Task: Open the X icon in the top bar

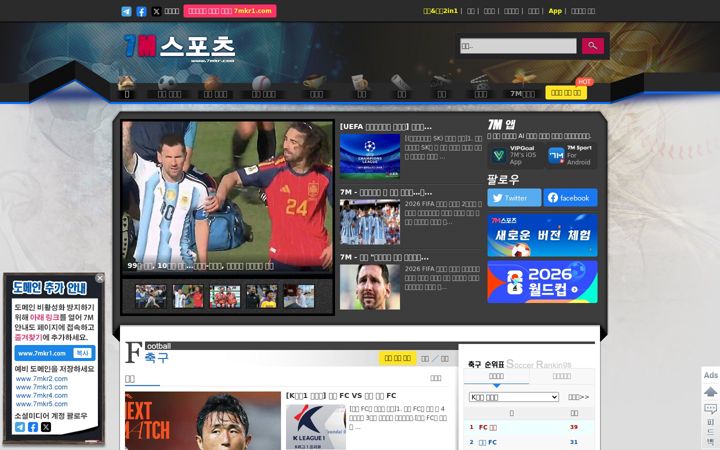Action: coord(156,11)
